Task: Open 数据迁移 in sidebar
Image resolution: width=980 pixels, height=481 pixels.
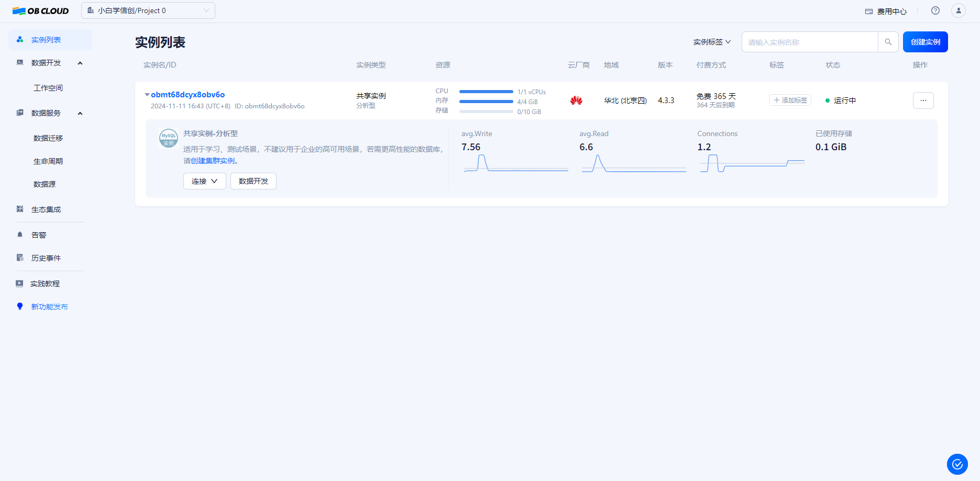Action: pos(48,138)
